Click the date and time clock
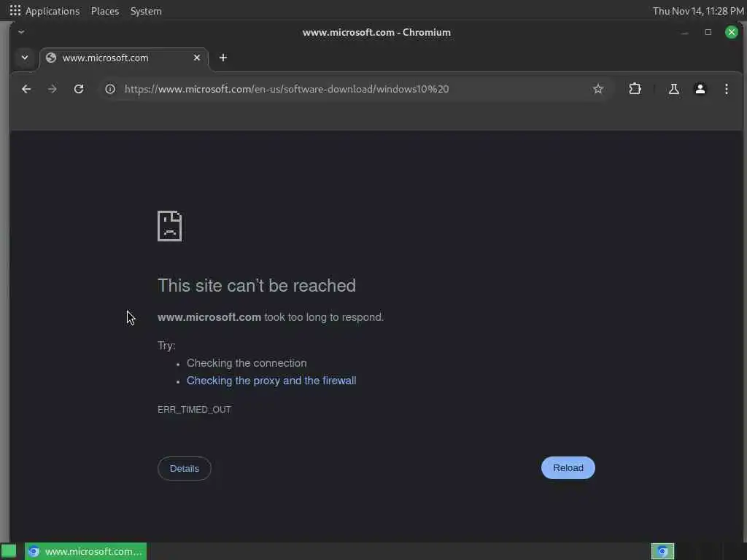 pyautogui.click(x=697, y=11)
